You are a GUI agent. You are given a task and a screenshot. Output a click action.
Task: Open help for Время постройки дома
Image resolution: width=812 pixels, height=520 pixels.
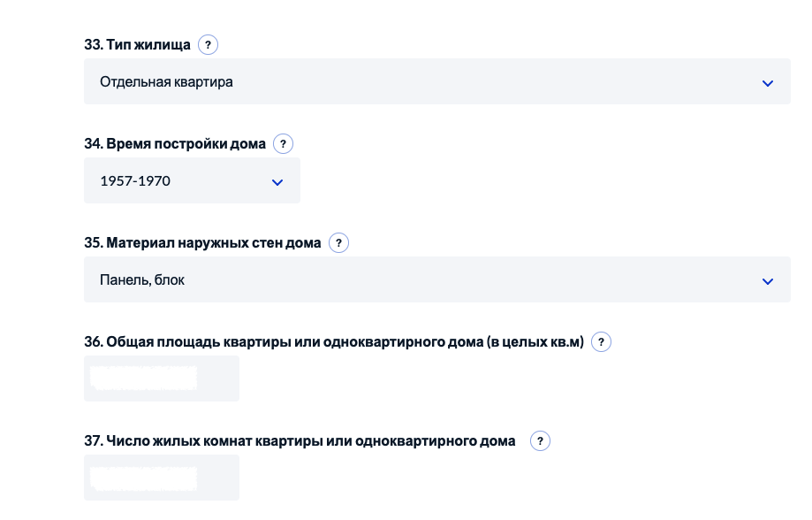point(283,143)
